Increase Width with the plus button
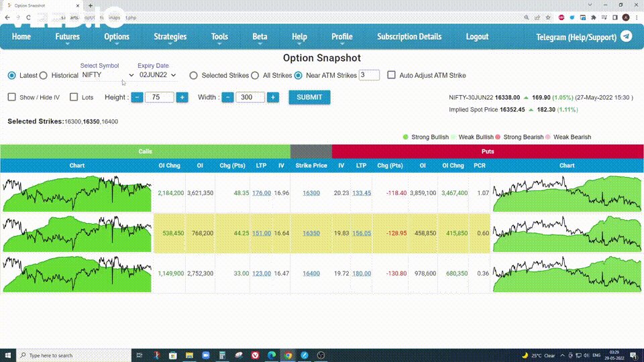This screenshot has width=644, height=362. coord(273,97)
